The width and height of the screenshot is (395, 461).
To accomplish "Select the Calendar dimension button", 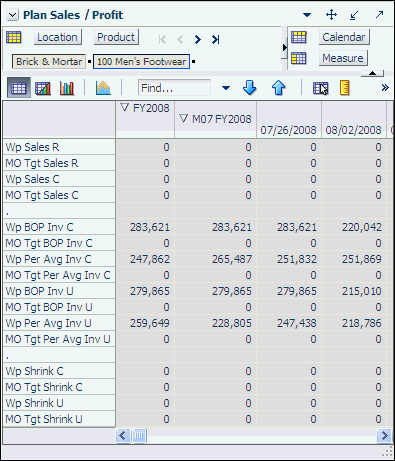I will click(344, 37).
